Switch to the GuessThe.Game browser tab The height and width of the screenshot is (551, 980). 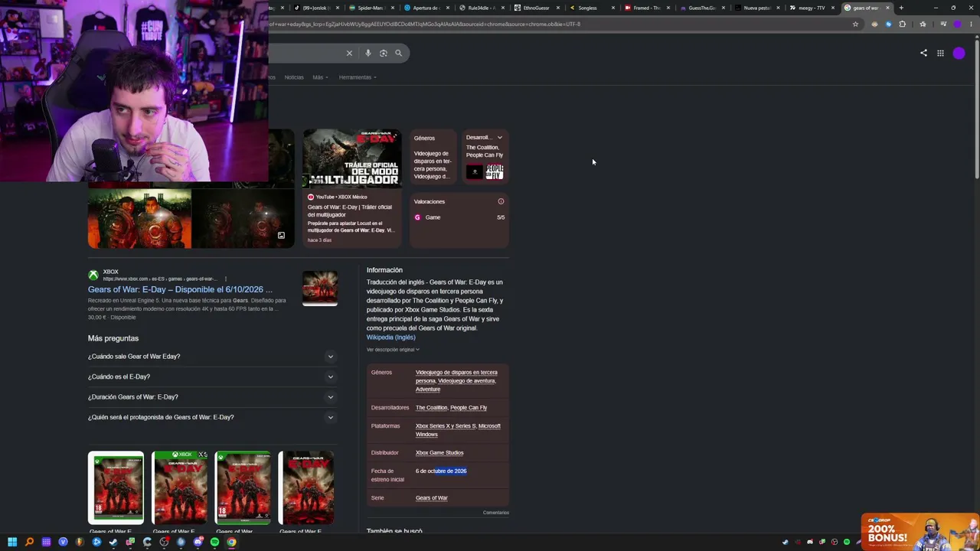(701, 8)
